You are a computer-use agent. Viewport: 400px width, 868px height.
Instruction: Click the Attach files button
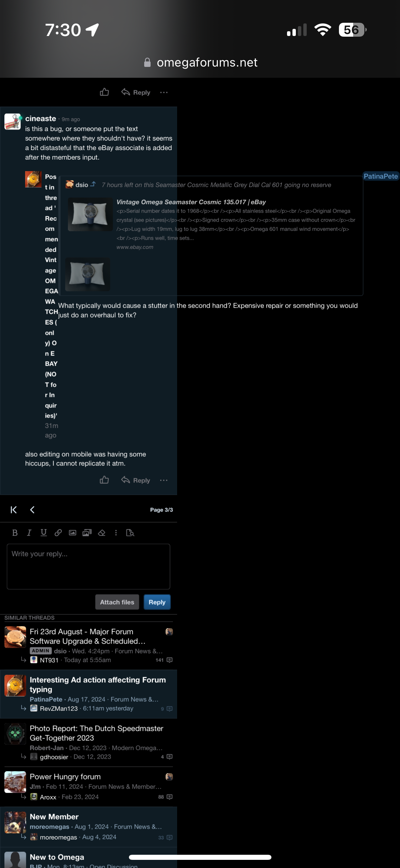[117, 602]
